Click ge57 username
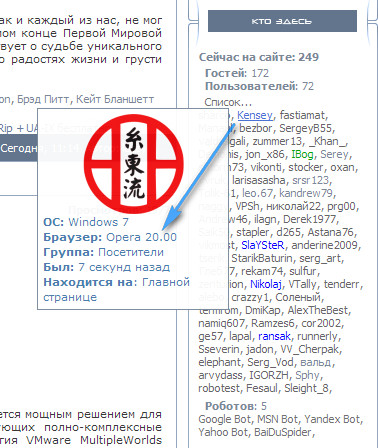 [210, 336]
